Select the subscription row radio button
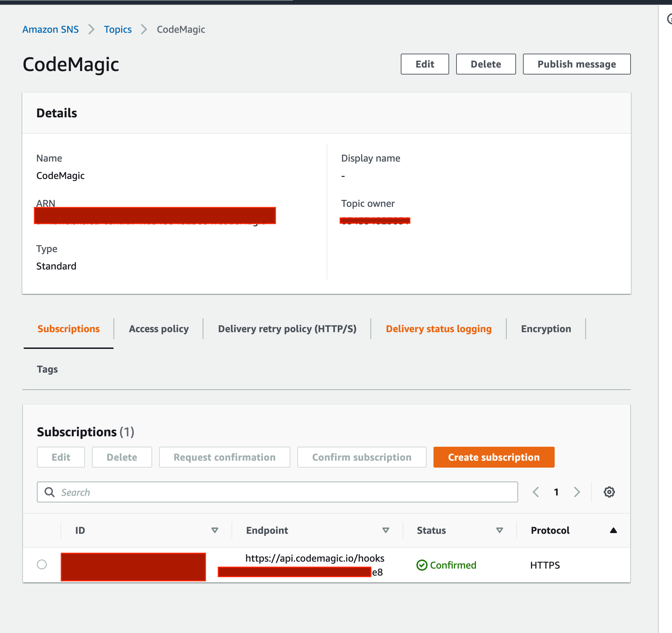The width and height of the screenshot is (672, 633). [x=42, y=564]
